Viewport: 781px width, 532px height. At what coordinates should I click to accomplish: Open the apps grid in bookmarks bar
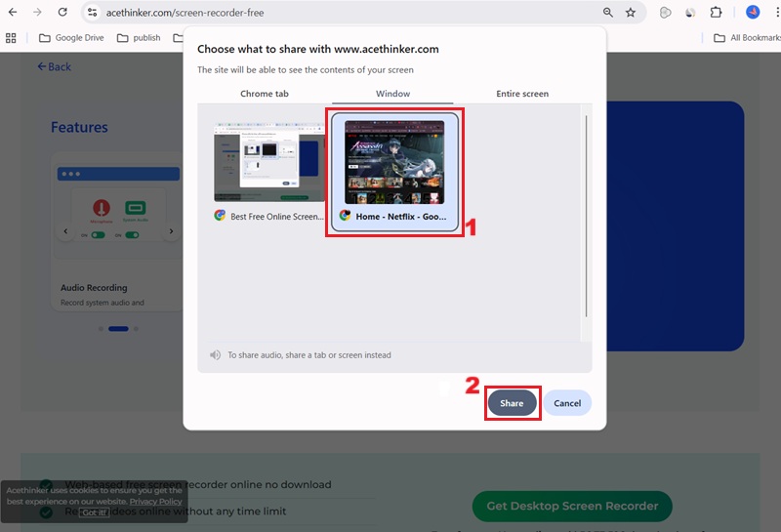click(x=12, y=38)
